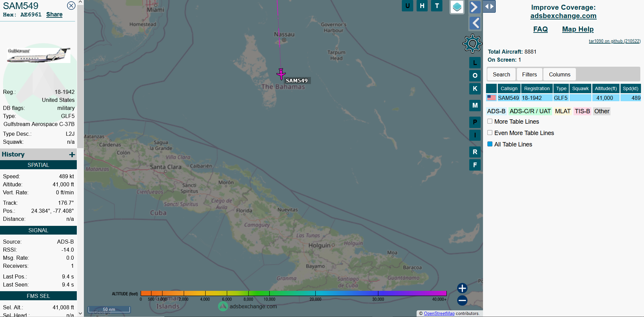Click the Hex AE6961 text

22,14
